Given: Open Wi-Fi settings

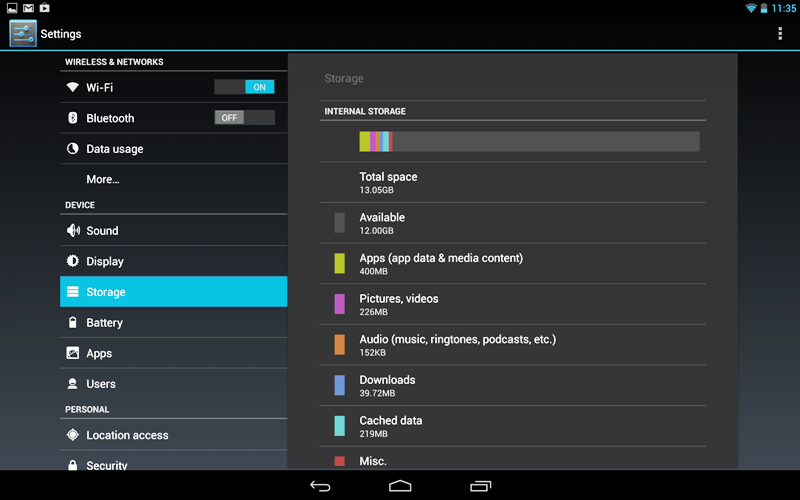Looking at the screenshot, I should pos(173,87).
